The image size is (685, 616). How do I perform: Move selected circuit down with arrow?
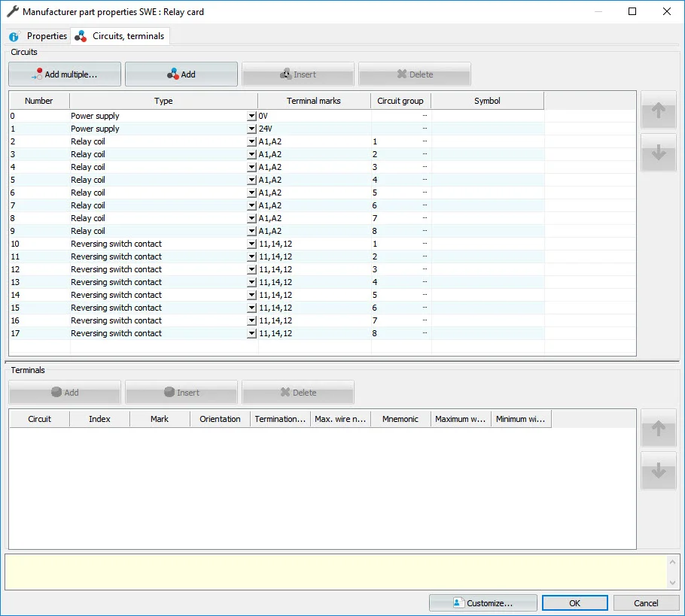(658, 153)
